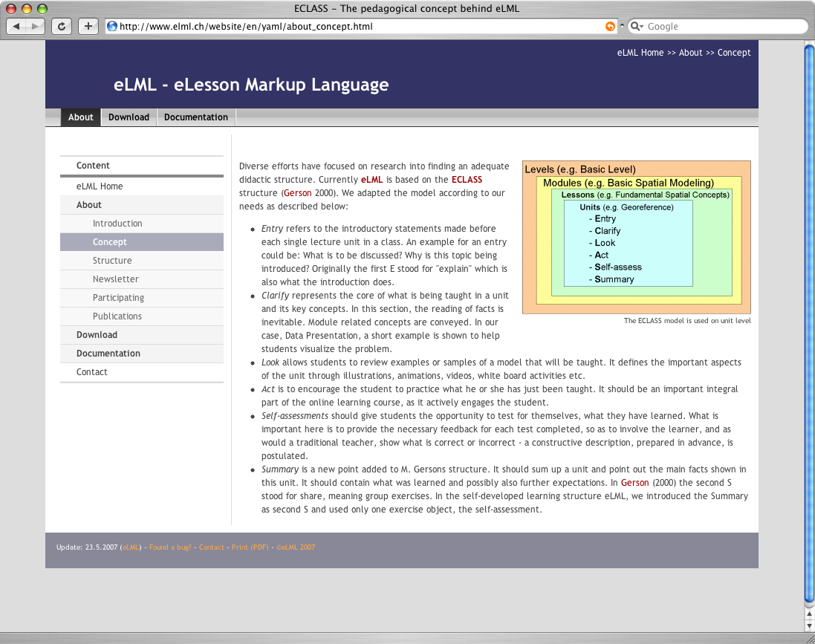Click the scrollbar down arrow
Screen dimensions: 815x644
(809, 625)
